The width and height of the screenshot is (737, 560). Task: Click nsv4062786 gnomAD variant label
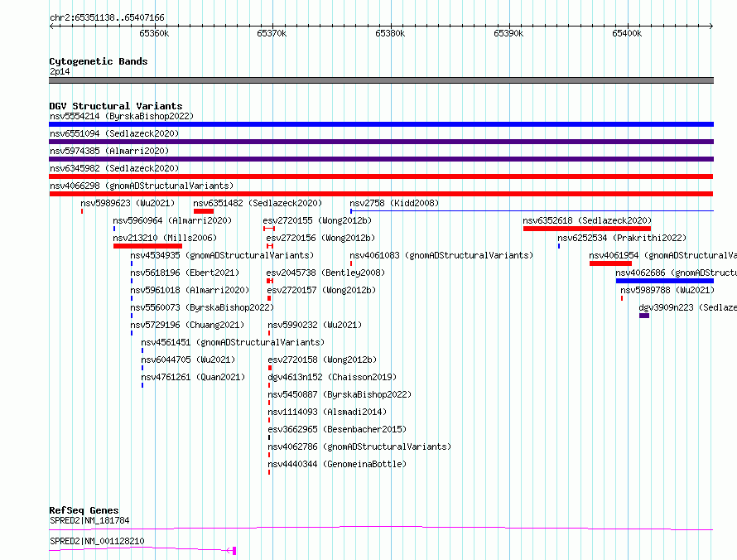pos(359,447)
